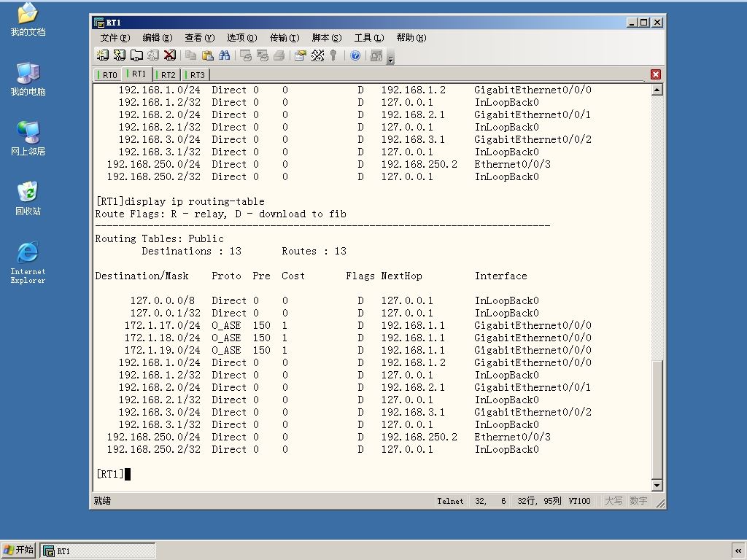The width and height of the screenshot is (747, 560).
Task: Open Session Options toolbar icon
Action: [x=300, y=55]
